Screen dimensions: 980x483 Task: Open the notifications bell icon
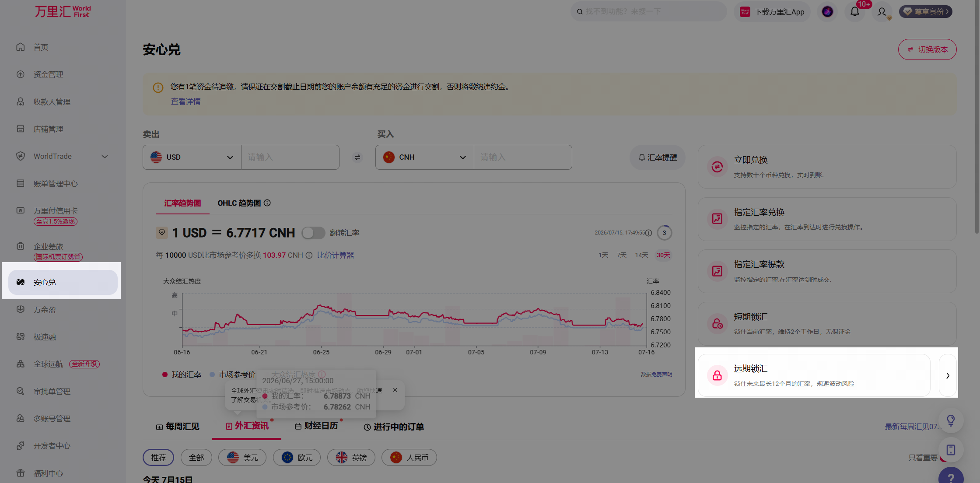tap(854, 12)
